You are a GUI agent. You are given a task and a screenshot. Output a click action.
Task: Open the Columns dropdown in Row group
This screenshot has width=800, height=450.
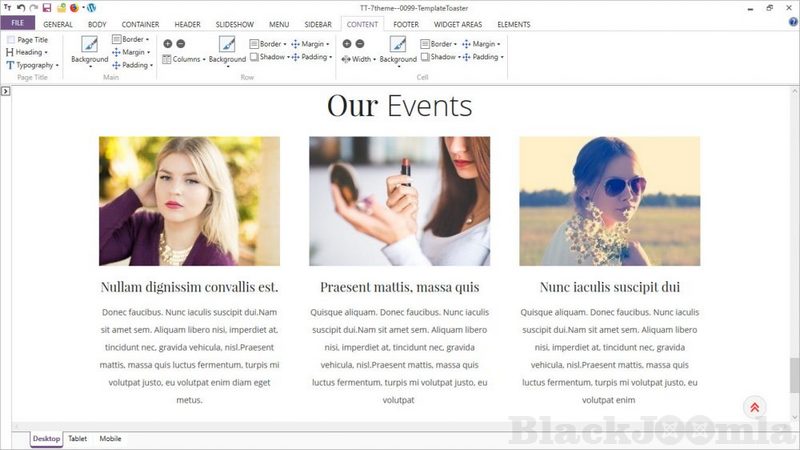pyautogui.click(x=186, y=59)
